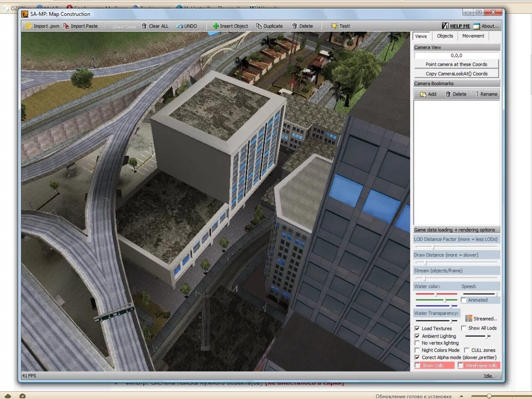Screen dimensions: 532x399
Task: Delete the selected camera bookmark
Action: (456, 94)
